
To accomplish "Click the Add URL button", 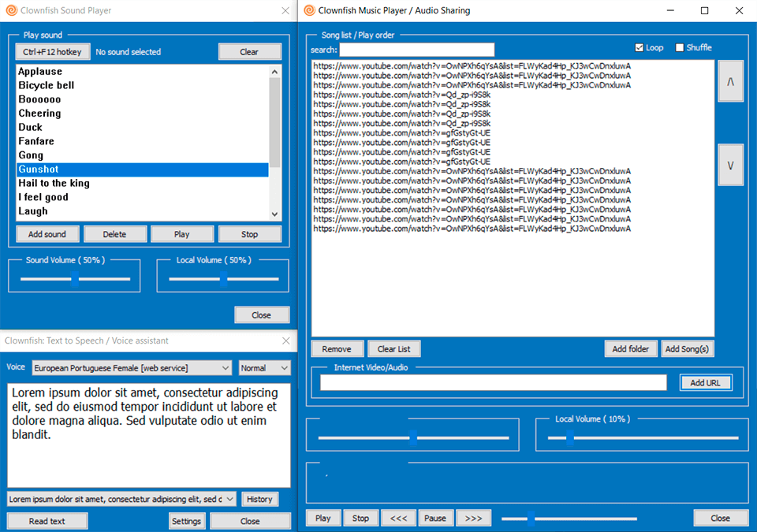I will (x=706, y=382).
